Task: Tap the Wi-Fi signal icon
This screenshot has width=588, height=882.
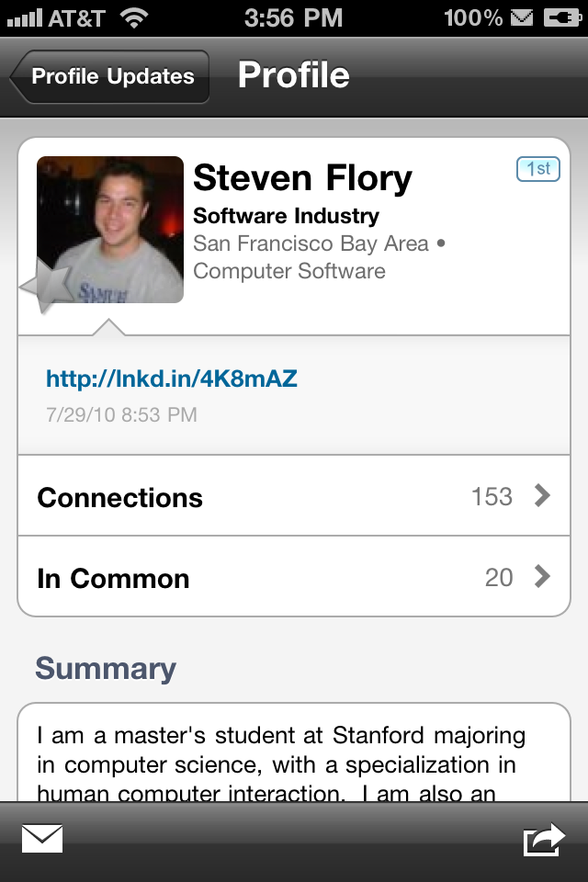Action: pyautogui.click(x=134, y=17)
